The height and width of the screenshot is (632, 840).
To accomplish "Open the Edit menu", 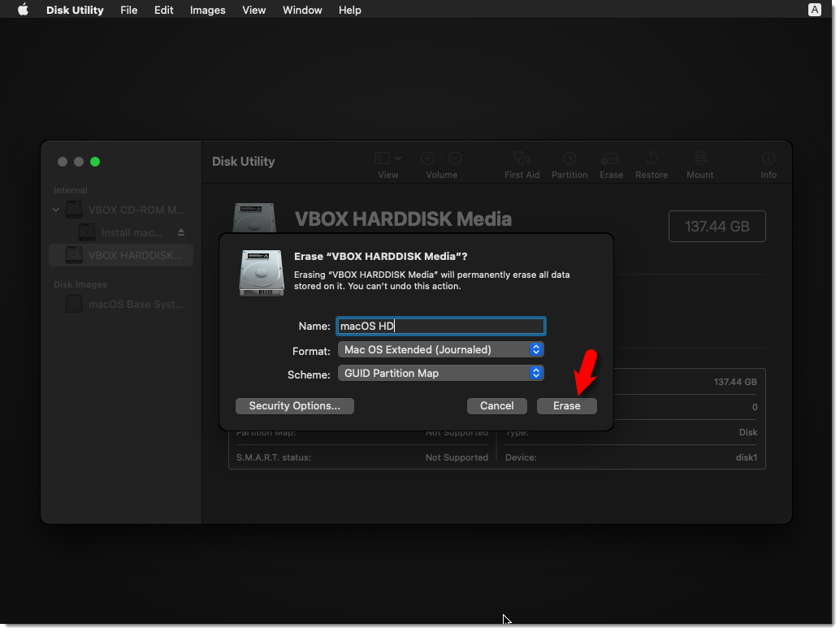I will [x=164, y=10].
